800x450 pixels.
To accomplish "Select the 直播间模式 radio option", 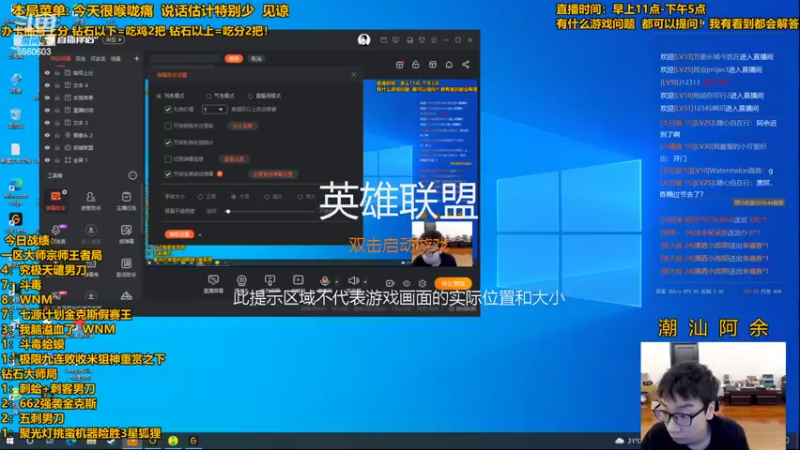I will click(250, 96).
